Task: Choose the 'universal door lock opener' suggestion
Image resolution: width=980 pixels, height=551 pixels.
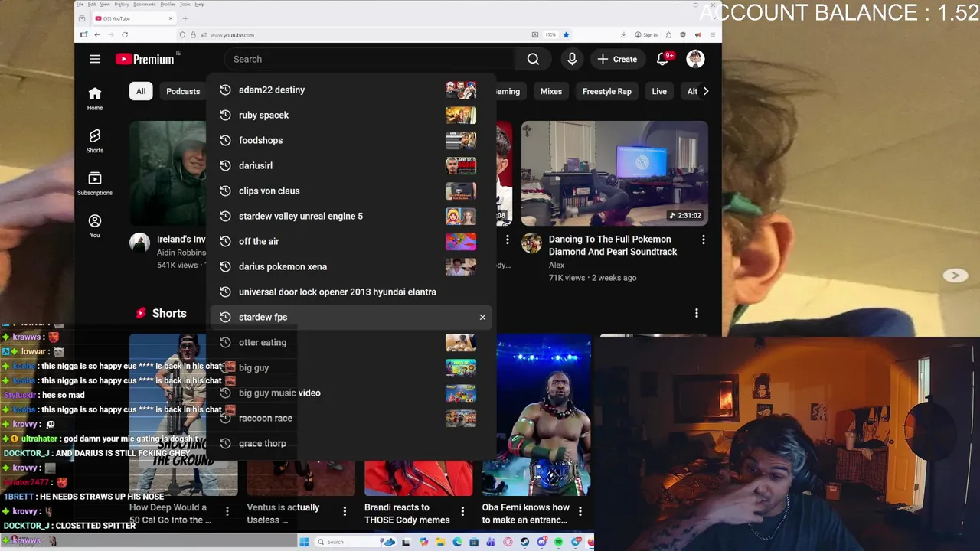Action: tap(352, 292)
